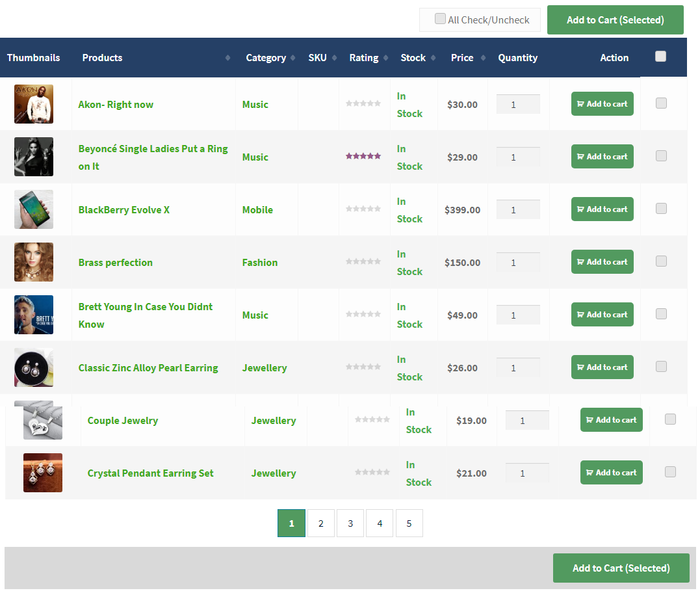The height and width of the screenshot is (595, 700).
Task: Open Jewellery category in Couple Jewelry row
Action: (274, 421)
